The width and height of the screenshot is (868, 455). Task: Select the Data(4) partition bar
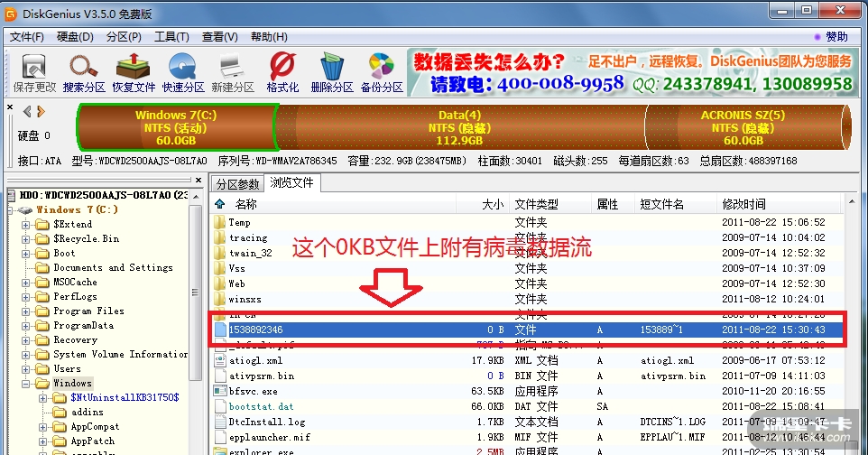[459, 127]
